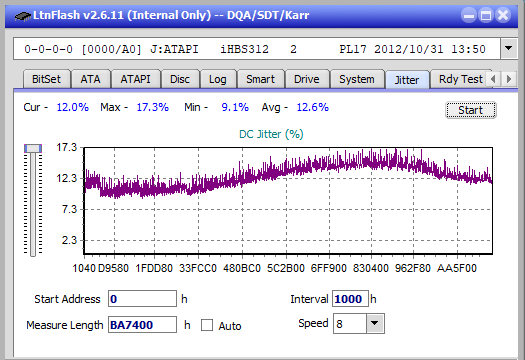The width and height of the screenshot is (525, 360).
Task: Open the System tab
Action: click(x=357, y=79)
